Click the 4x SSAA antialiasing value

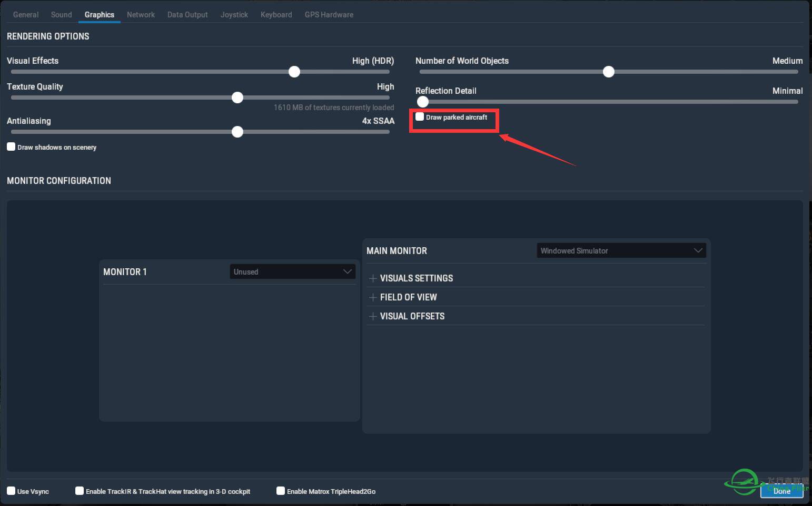click(x=378, y=121)
